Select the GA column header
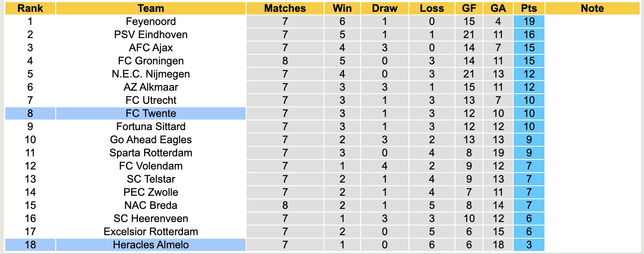 [498, 8]
